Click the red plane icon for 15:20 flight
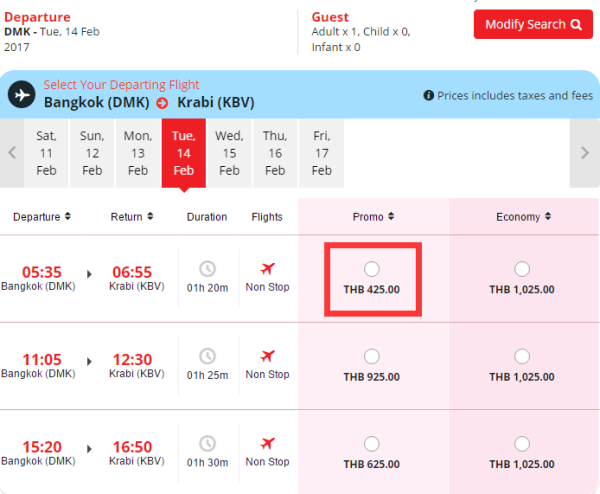The height and width of the screenshot is (494, 600). click(x=267, y=443)
